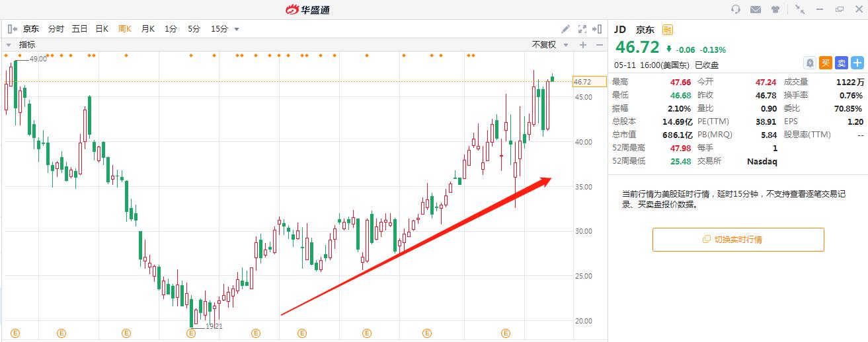868x342 pixels.
Task: Add JD to watchlist with plus icon
Action: [x=857, y=63]
